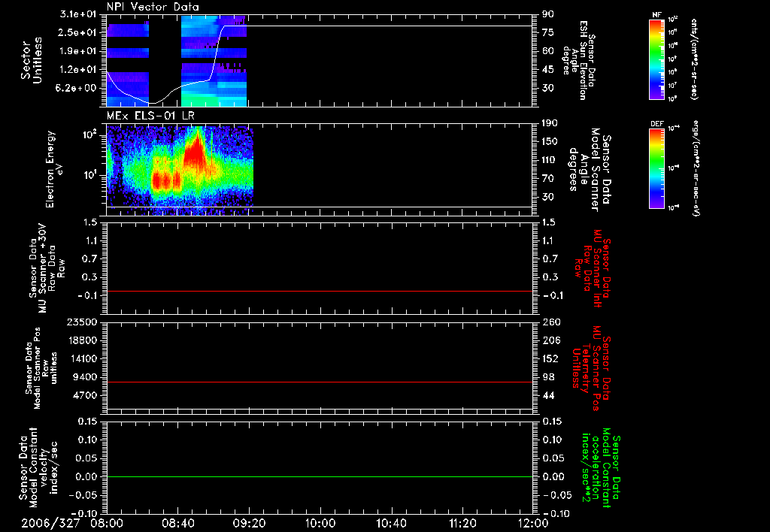Click the 23500 scanner position axis value
Screen dimensions: 770x532
[82, 322]
